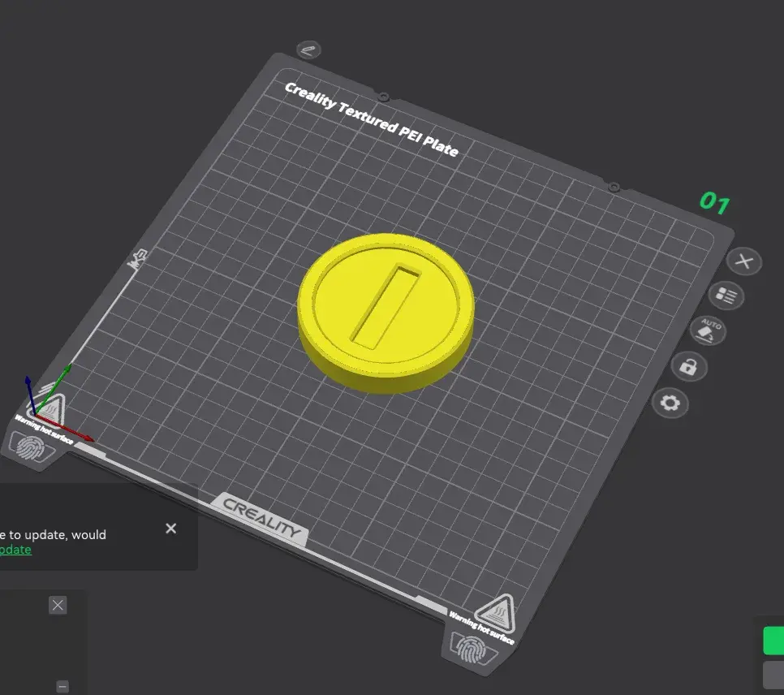Click the plate name edit pencil icon

coord(308,50)
